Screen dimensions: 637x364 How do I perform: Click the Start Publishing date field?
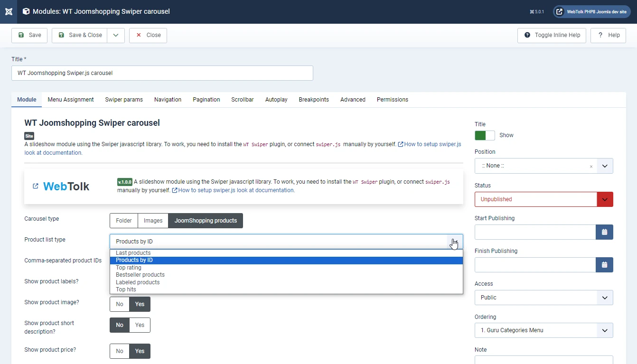tap(535, 232)
